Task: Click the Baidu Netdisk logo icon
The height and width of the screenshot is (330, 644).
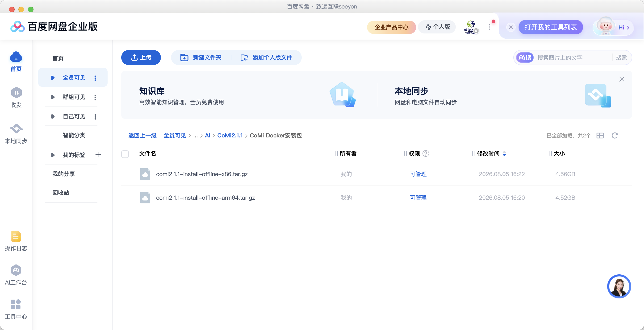Action: coord(17,26)
